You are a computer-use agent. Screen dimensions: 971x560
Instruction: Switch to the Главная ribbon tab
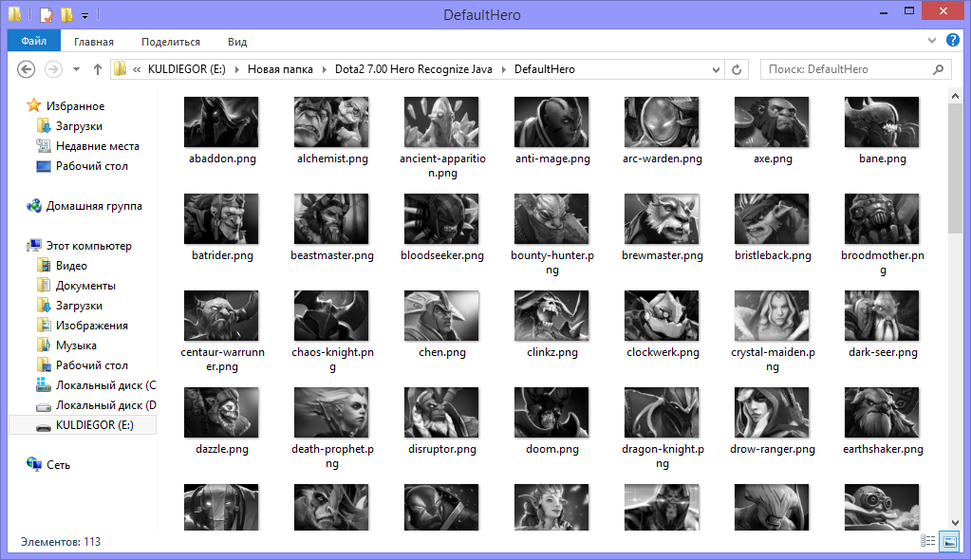click(x=94, y=42)
